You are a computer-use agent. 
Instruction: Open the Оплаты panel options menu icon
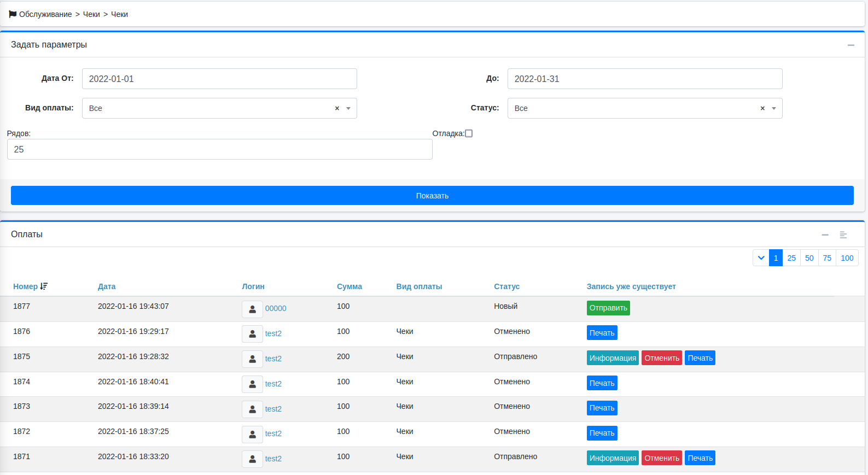(x=843, y=235)
